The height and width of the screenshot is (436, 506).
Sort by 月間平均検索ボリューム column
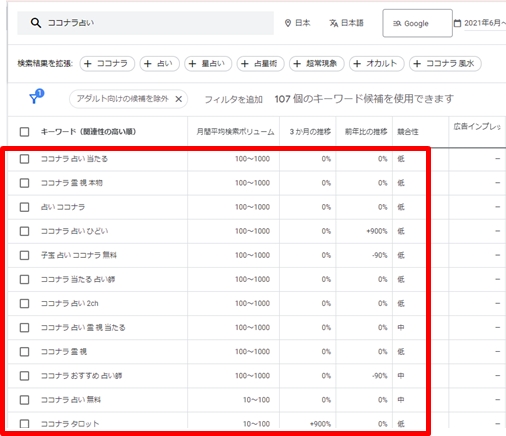click(x=235, y=132)
